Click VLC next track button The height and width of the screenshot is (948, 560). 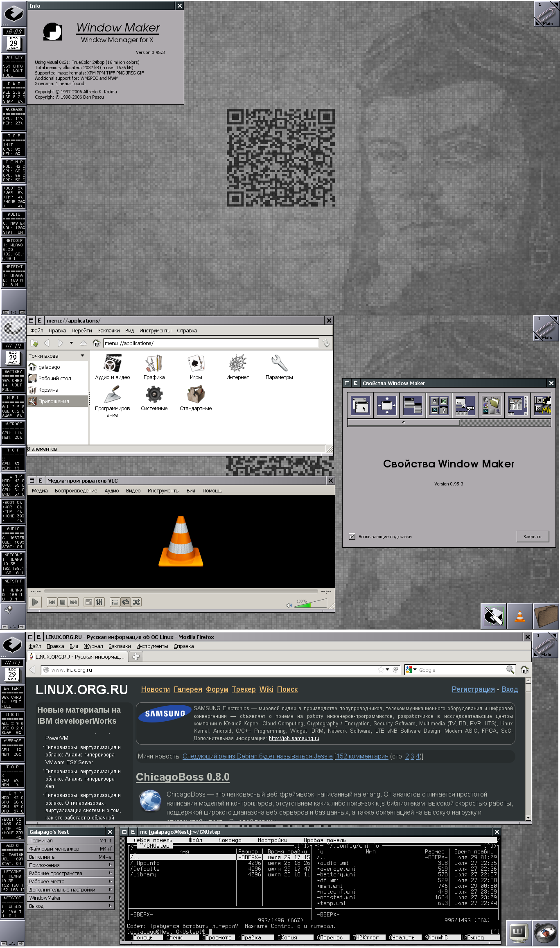pyautogui.click(x=73, y=602)
